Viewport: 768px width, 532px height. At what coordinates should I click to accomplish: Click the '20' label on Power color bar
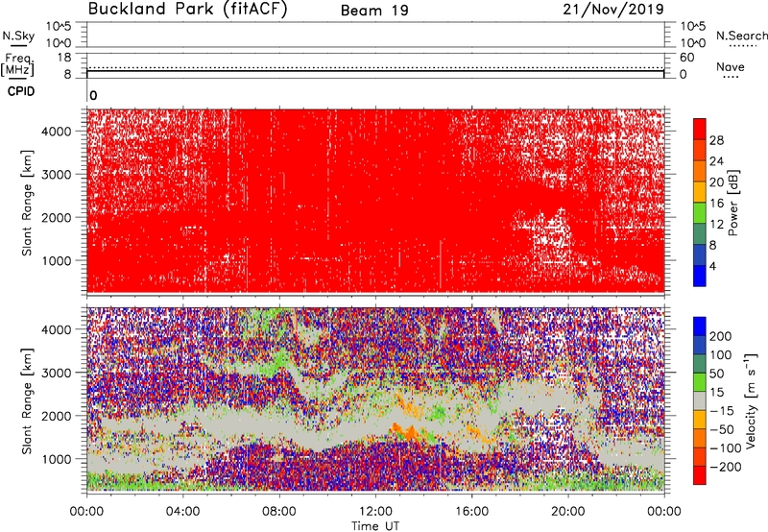[716, 182]
